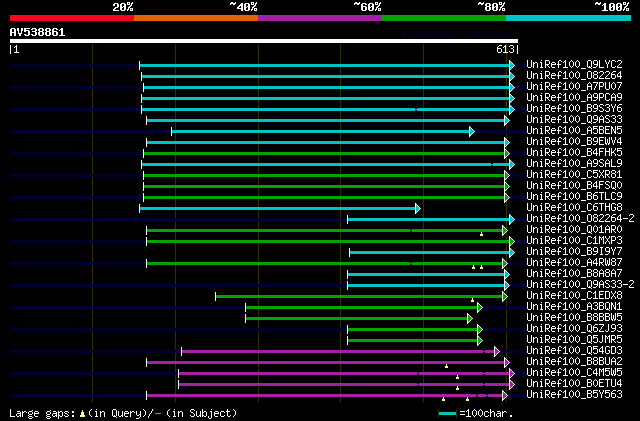Select the AV538861 query name label

click(38, 32)
